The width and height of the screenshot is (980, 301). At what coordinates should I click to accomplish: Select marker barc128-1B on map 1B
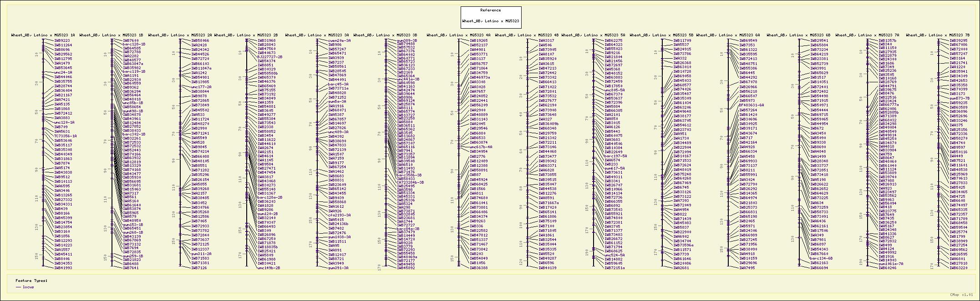[134, 44]
